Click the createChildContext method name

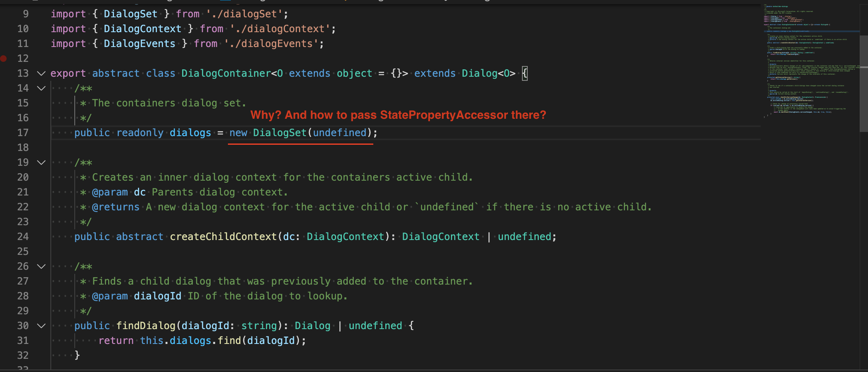tap(223, 236)
